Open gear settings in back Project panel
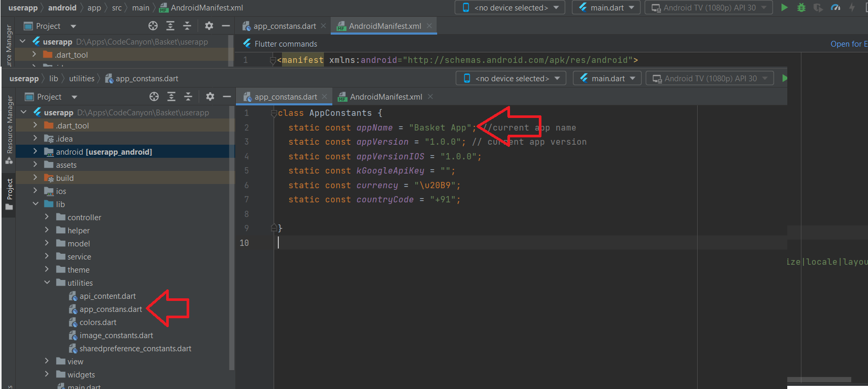868x389 pixels. (209, 26)
